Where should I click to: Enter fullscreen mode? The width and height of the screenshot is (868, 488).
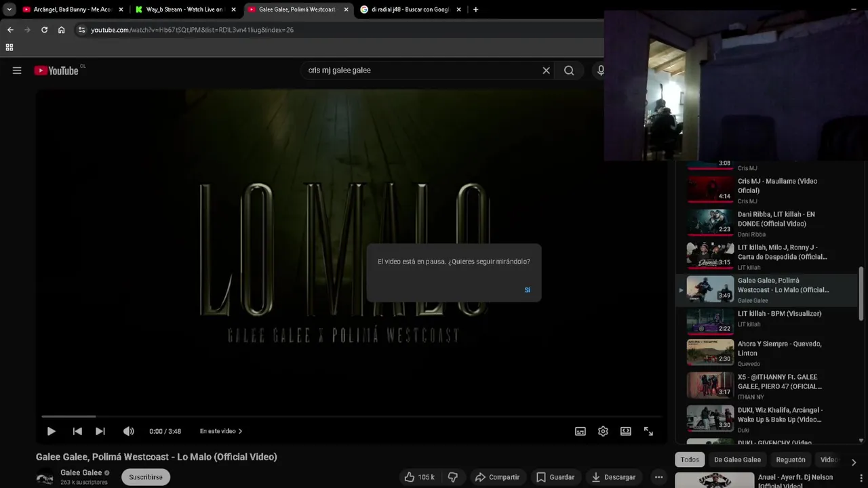click(x=648, y=431)
